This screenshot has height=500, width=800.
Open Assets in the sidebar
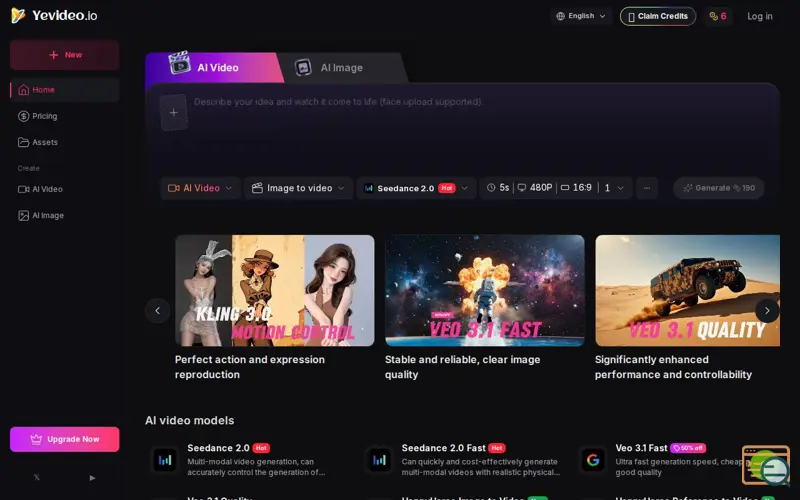coord(38,142)
